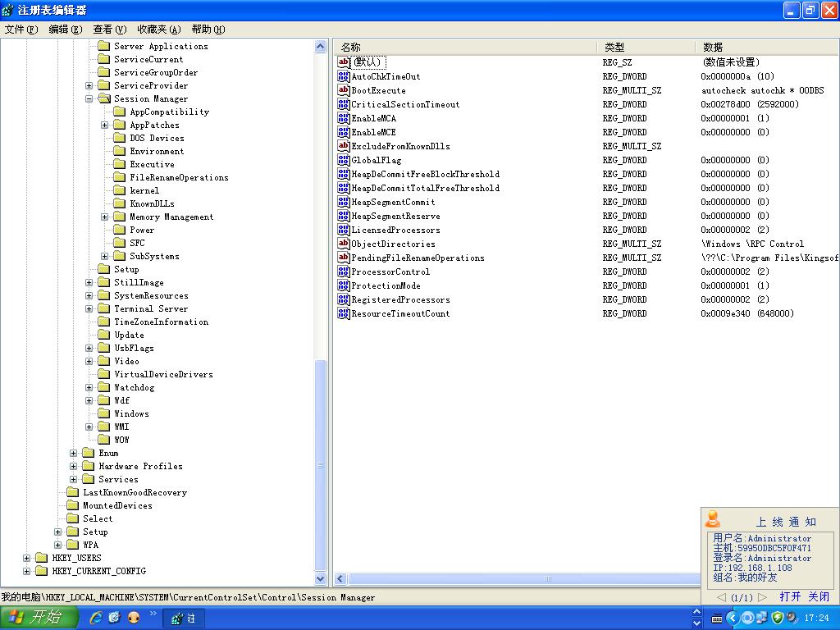
Task: Click 关闭 to dismiss the notification popup
Action: (818, 596)
